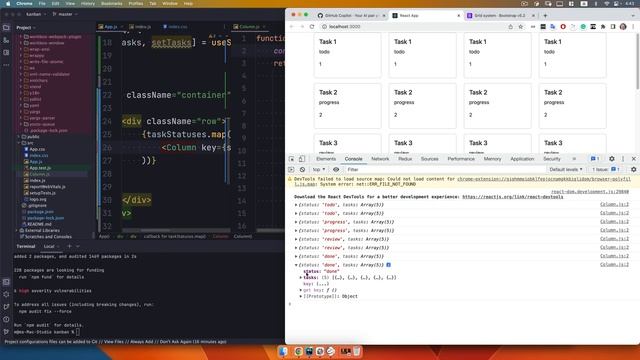This screenshot has width=640, height=360.
Task: Bookmark the page with the star icon
Action: [521, 27]
